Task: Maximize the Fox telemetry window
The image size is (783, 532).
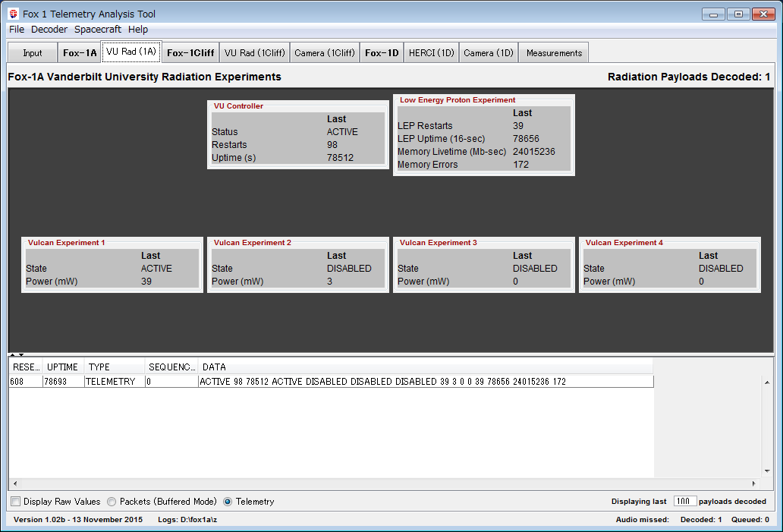Action: pos(738,14)
